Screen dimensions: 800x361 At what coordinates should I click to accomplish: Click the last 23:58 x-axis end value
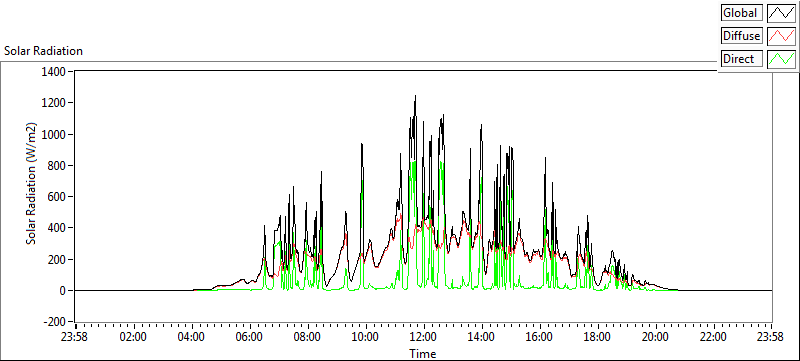tap(771, 337)
